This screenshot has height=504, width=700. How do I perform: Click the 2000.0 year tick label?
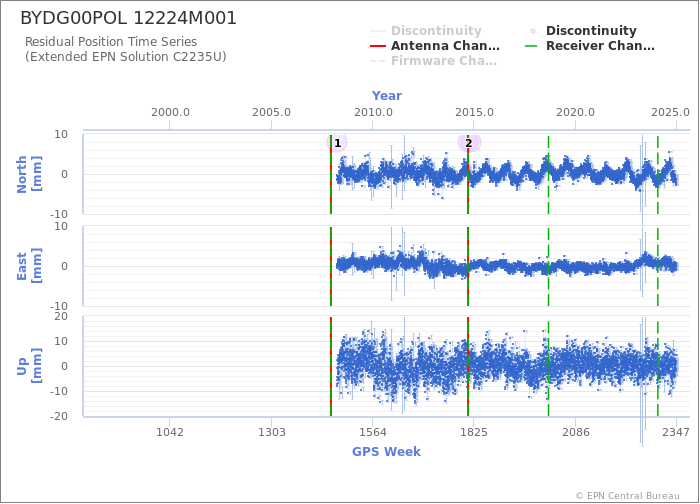(x=170, y=112)
